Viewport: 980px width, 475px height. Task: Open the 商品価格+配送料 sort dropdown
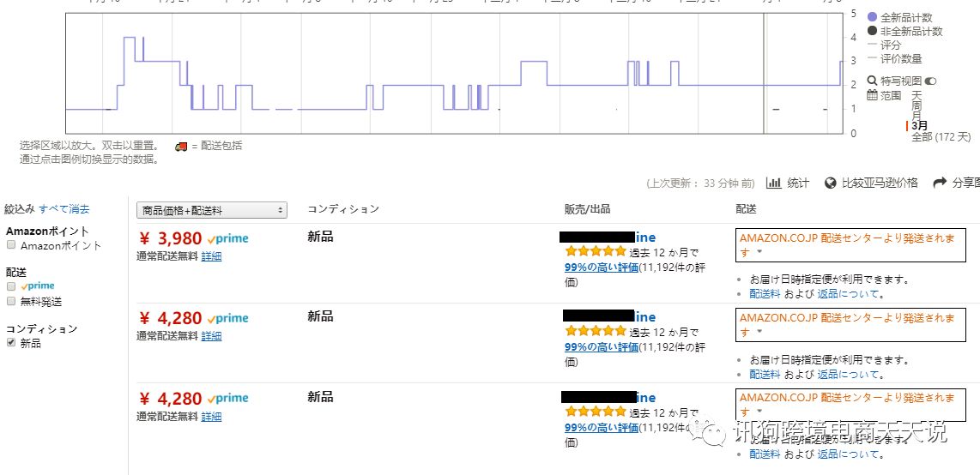212,210
